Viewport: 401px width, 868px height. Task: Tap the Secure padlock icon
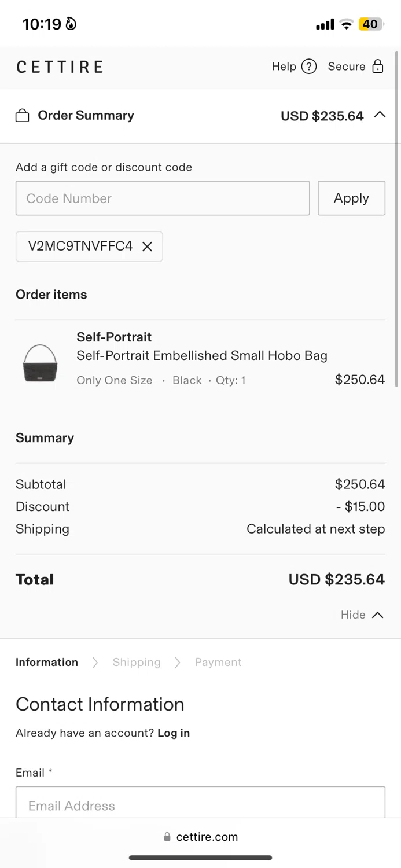coord(378,66)
